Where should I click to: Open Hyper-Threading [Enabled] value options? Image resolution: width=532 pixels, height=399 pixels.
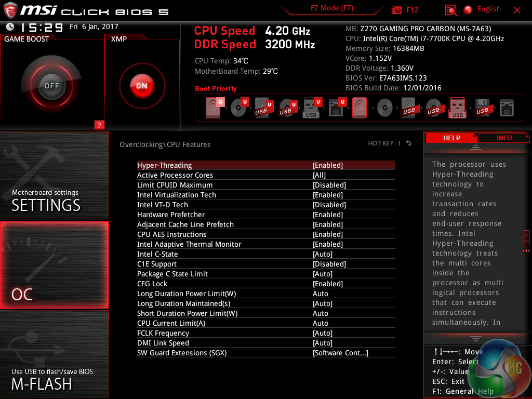coord(328,165)
